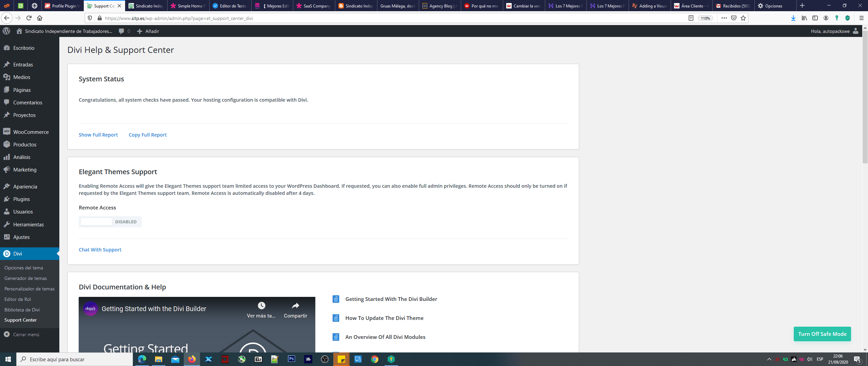Click the Productos box icon
Viewport: 868px width, 366px height.
(7, 144)
